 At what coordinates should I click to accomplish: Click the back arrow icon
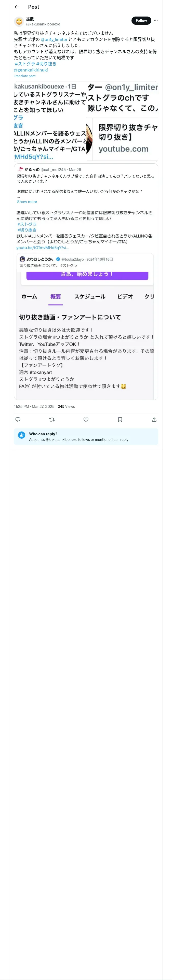pos(16,7)
